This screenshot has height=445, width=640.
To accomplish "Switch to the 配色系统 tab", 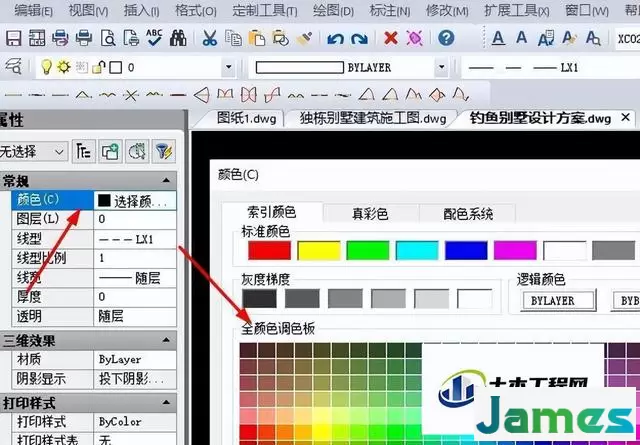I will point(468,214).
